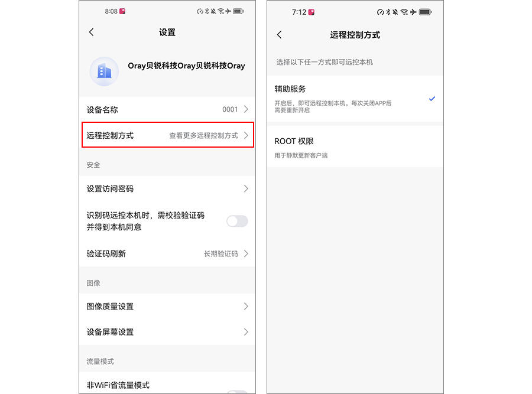532x394 pixels.
Task: Tap airplane mode icon in right status bar
Action: click(413, 12)
